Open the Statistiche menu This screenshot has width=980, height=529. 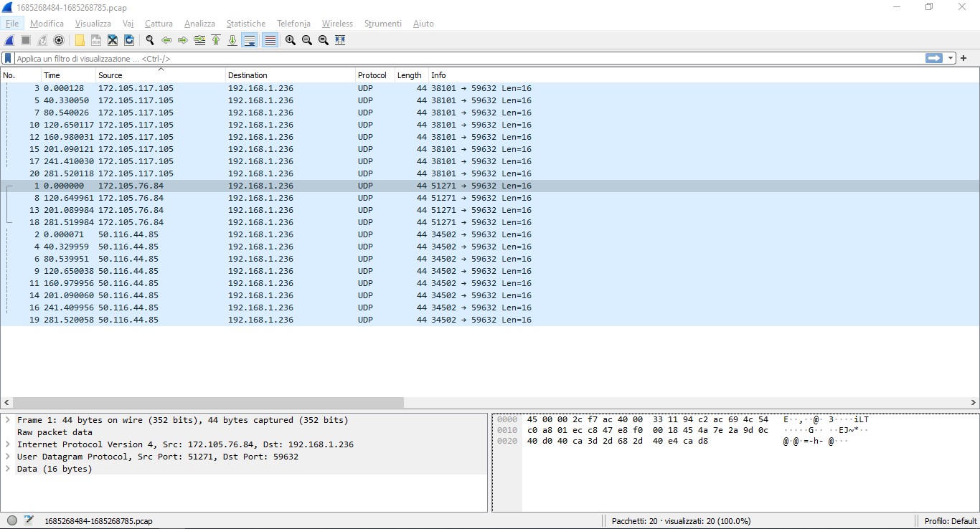(x=245, y=24)
